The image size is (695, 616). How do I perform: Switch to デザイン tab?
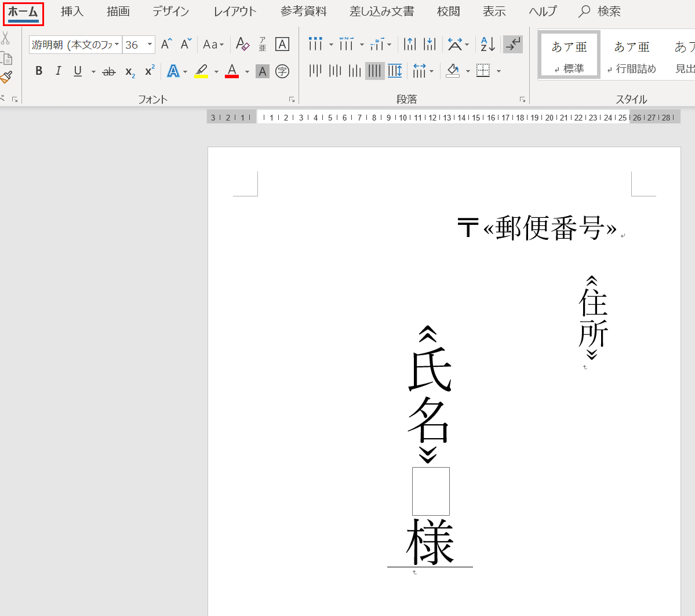(170, 12)
